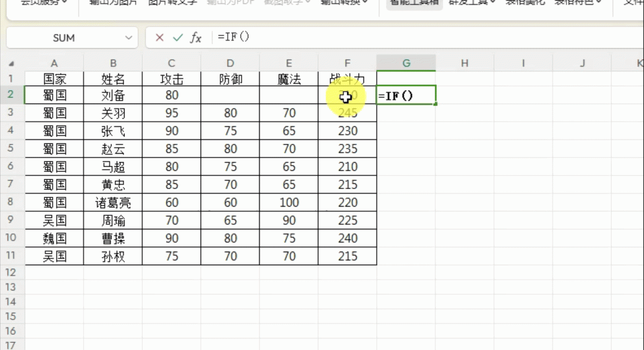Screen dimensions: 644x350
Task: Click the Name Box showing SUM
Action: (64, 38)
